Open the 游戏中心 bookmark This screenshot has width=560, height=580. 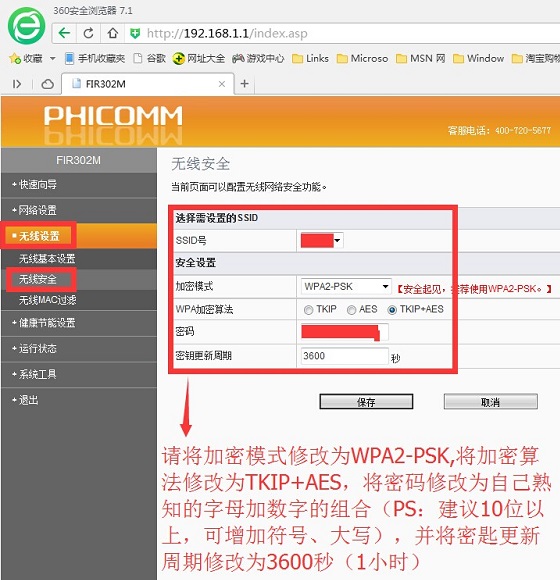[x=258, y=58]
